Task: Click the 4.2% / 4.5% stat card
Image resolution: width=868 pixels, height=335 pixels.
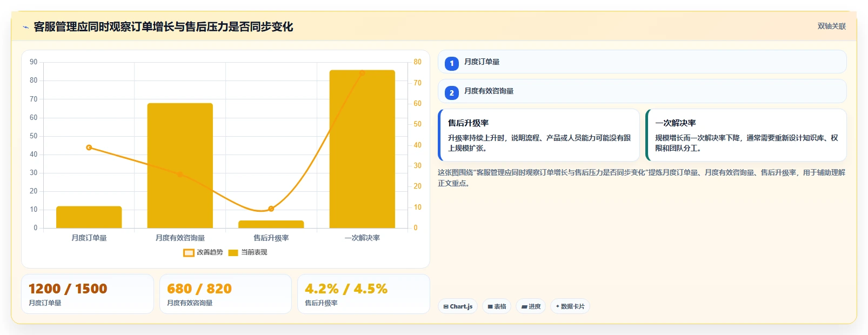Action: (364, 294)
